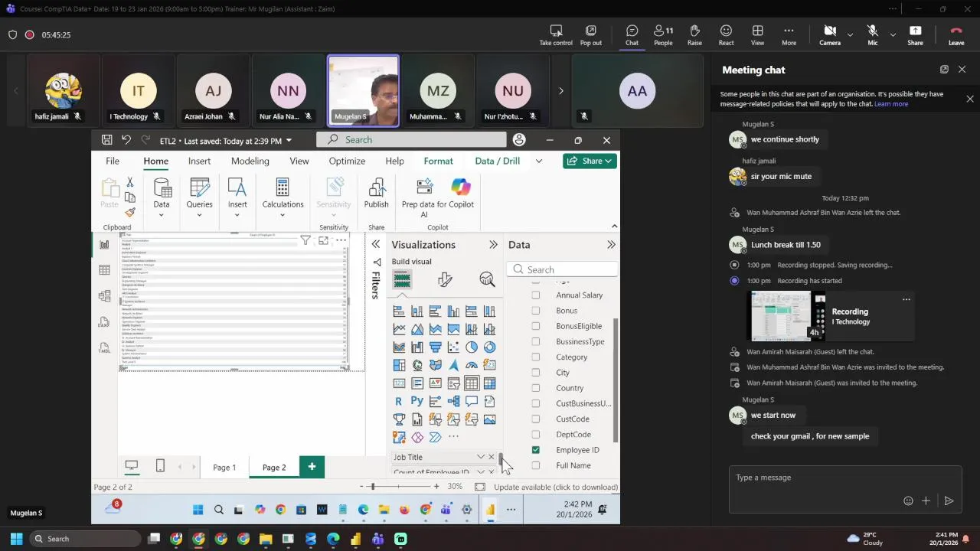Open Job Title field dropdown chevron
The width and height of the screenshot is (980, 551).
point(480,457)
